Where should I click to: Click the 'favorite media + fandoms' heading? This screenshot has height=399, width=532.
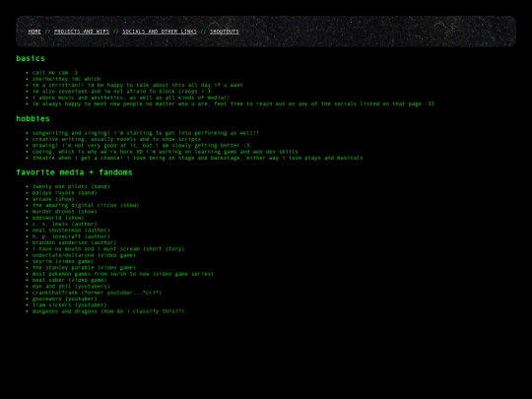click(x=74, y=172)
